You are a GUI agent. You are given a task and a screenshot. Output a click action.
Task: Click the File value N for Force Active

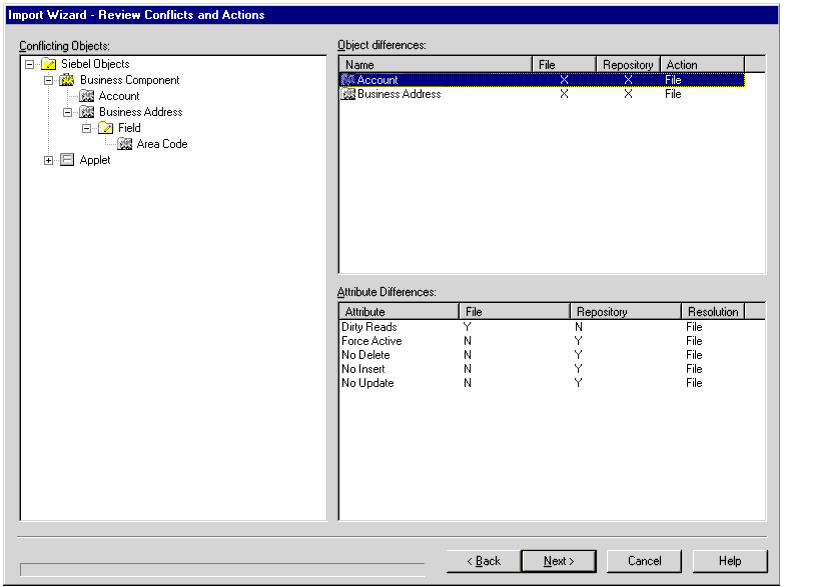(x=467, y=341)
